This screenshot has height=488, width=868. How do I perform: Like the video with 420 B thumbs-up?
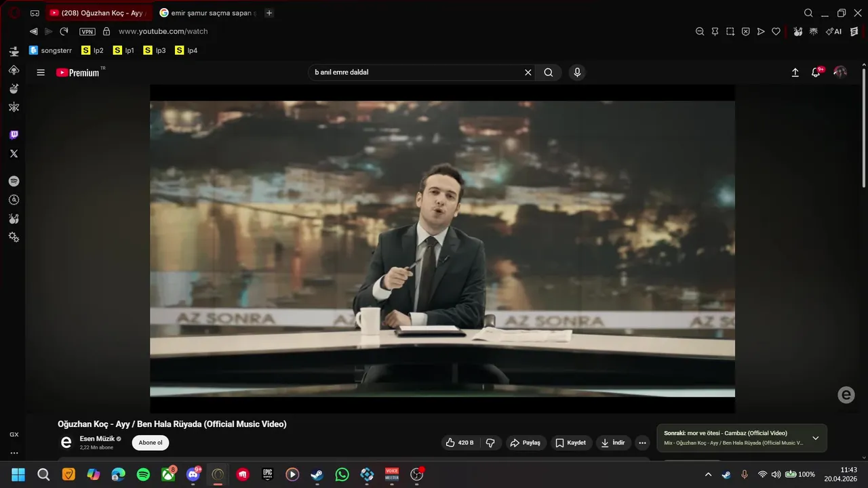(x=460, y=443)
